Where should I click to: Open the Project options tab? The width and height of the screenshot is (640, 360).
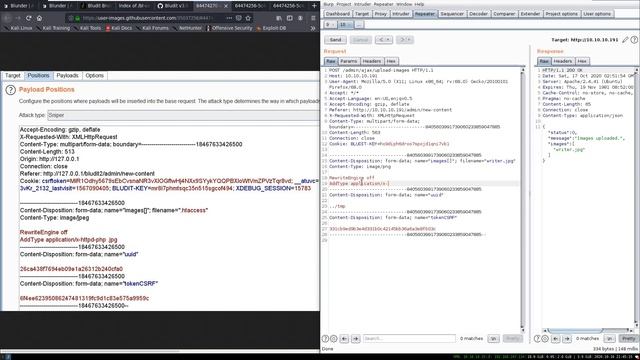tap(561, 14)
